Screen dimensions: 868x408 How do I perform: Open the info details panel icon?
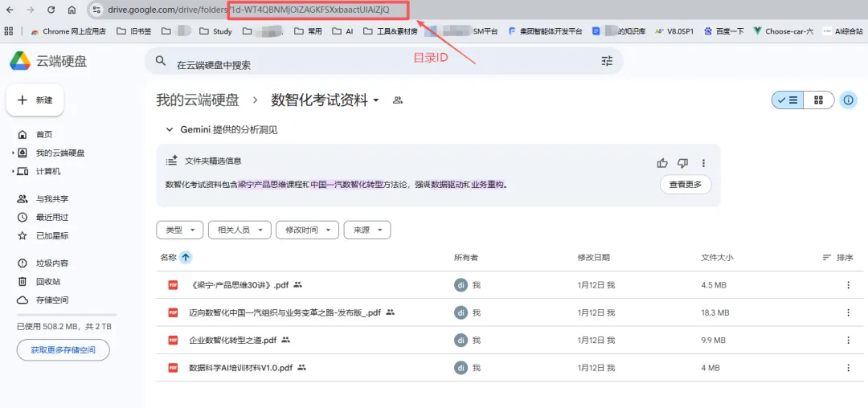(x=849, y=100)
